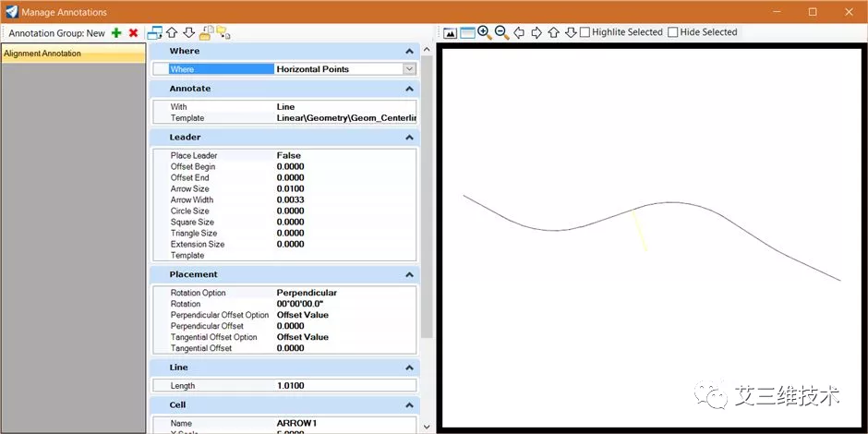Click the yellow annotation line in preview

(x=639, y=230)
